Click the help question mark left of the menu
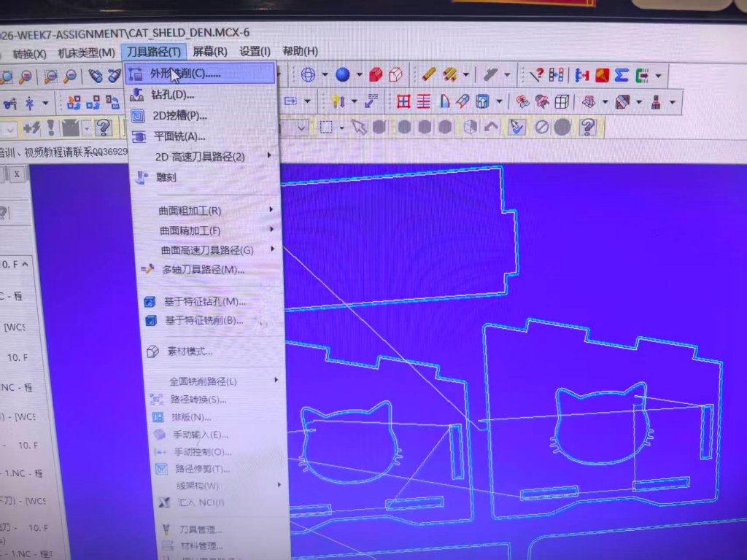The width and height of the screenshot is (747, 560). [x=103, y=128]
